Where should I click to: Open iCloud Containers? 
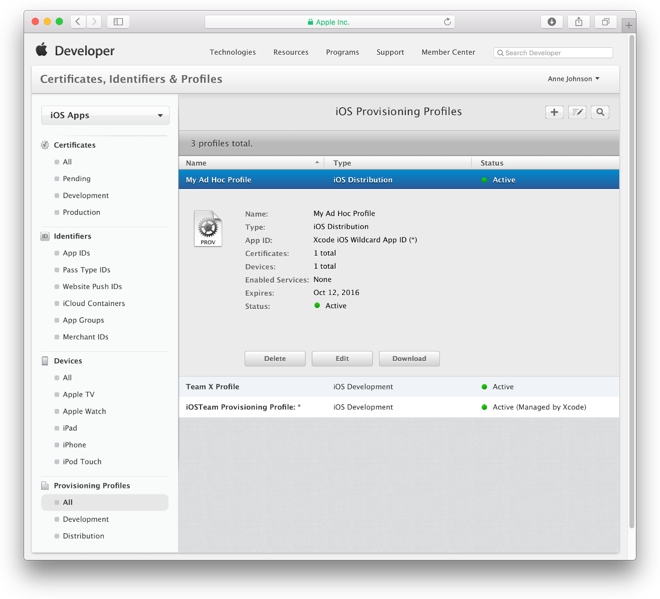pyautogui.click(x=93, y=303)
